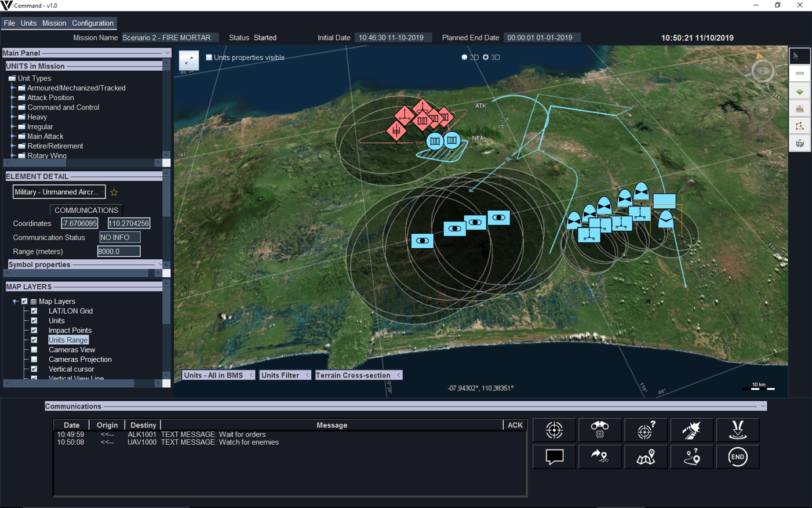The width and height of the screenshot is (812, 508).
Task: Open the Military - Unmanned Aircraft dropdown
Action: point(59,192)
